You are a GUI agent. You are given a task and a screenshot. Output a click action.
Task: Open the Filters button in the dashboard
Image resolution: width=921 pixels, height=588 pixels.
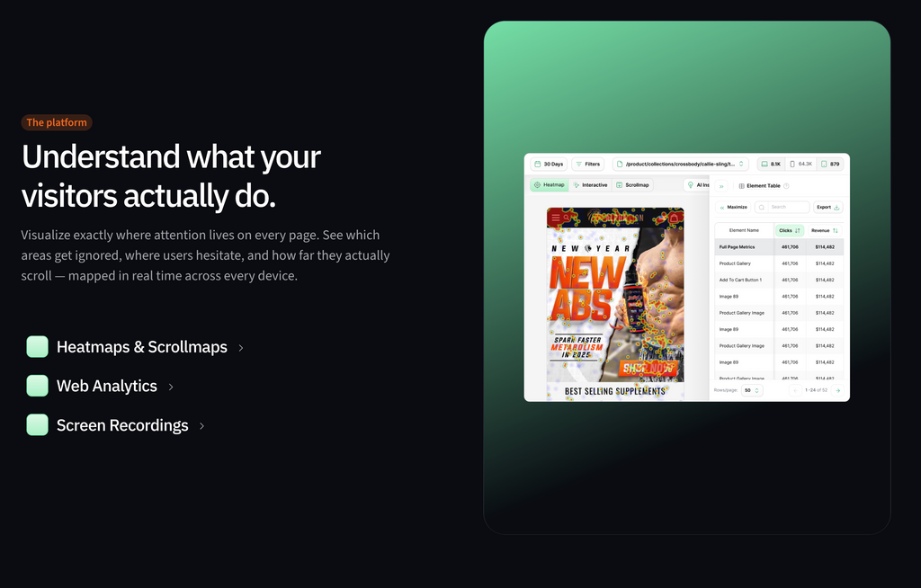tap(588, 164)
